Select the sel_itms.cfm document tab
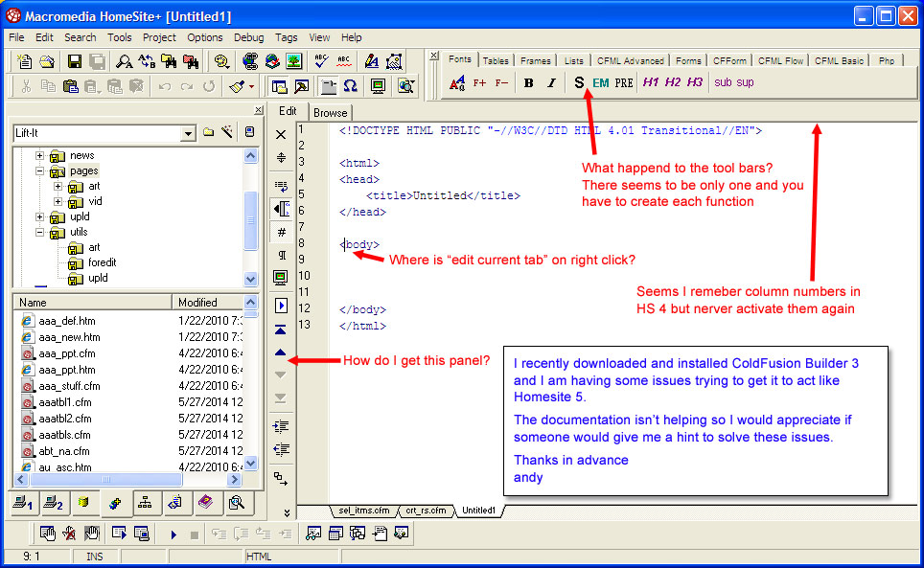Viewport: 924px width, 568px height. click(364, 511)
